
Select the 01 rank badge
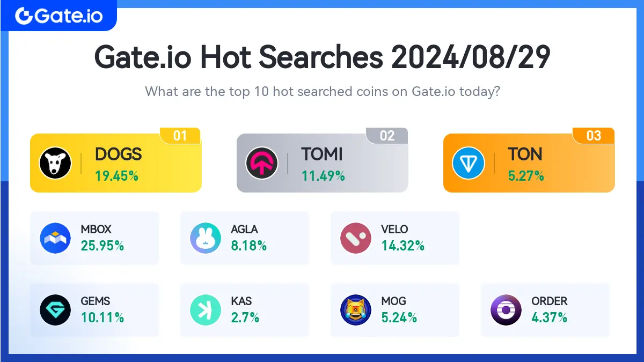[180, 136]
